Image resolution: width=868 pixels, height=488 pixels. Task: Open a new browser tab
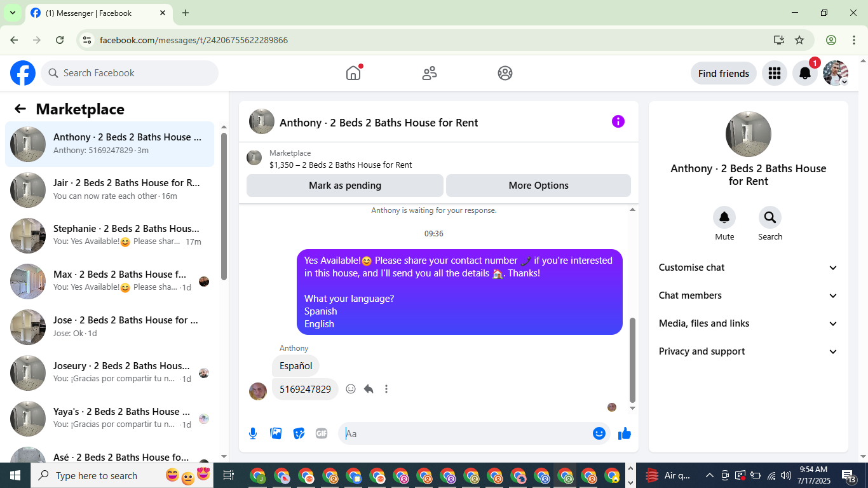click(x=186, y=13)
